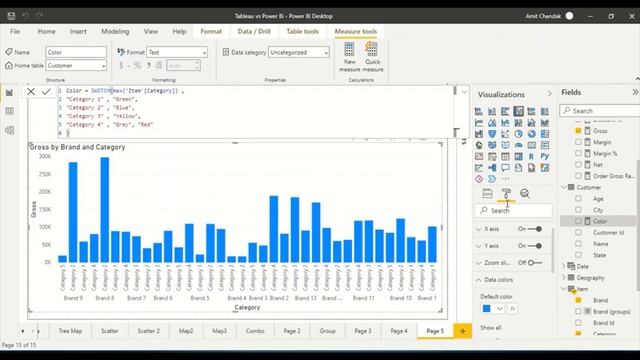Commit the formula with checkmark
The width and height of the screenshot is (640, 360).
[x=46, y=91]
